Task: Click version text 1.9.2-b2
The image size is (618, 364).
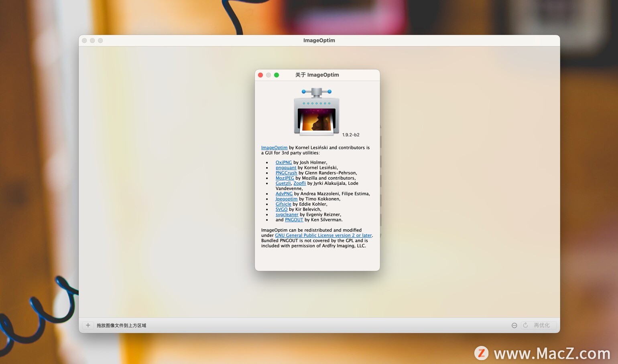Action: (351, 135)
